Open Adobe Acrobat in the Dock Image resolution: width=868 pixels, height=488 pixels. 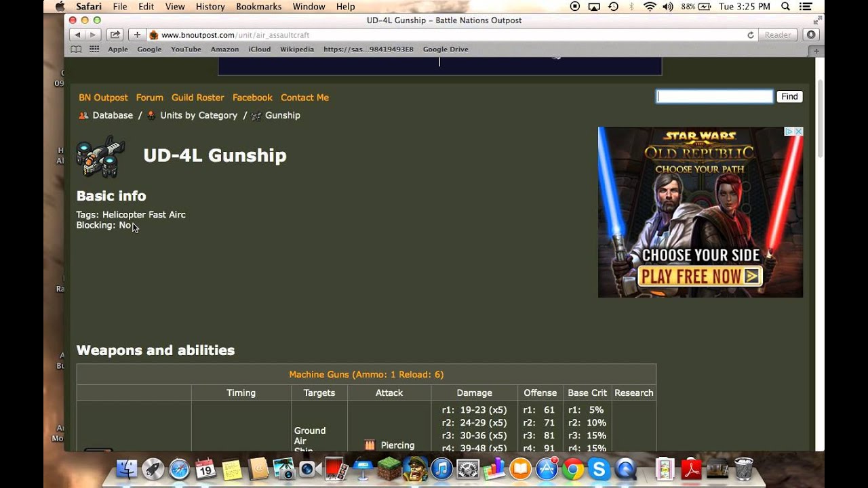(x=691, y=469)
